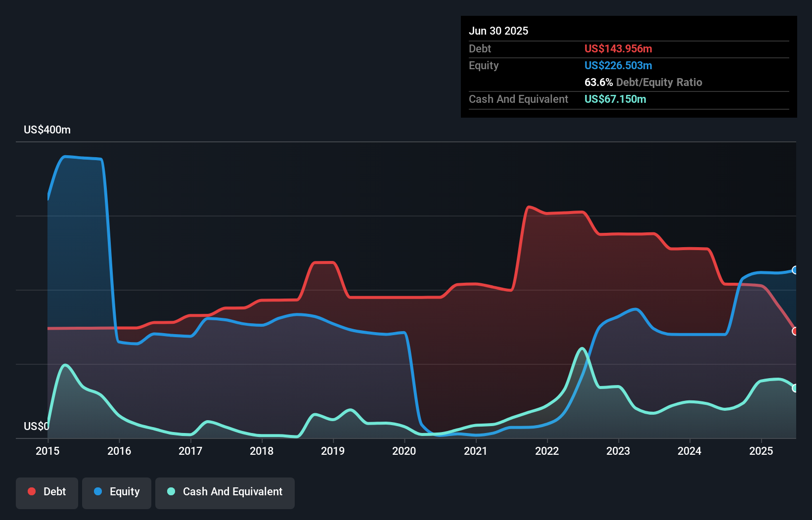Screen dimensions: 812x520
Task: Click the 2025 x-axis label
Action: pyautogui.click(x=761, y=451)
